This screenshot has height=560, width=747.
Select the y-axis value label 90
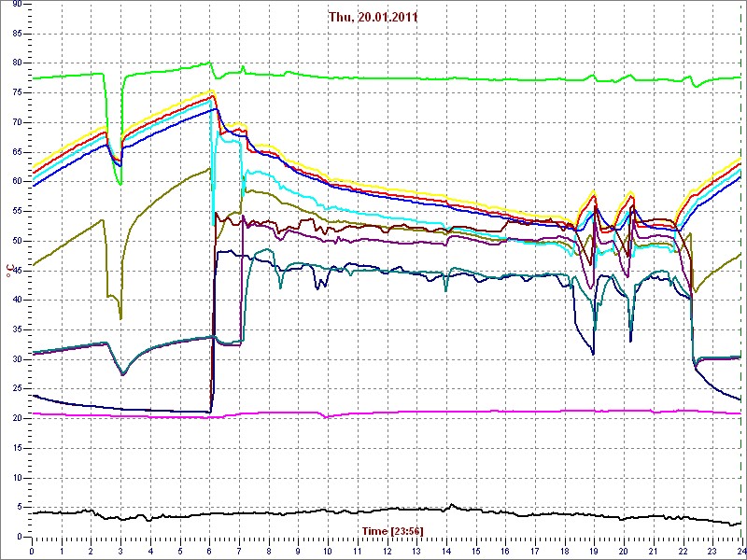tap(17, 4)
